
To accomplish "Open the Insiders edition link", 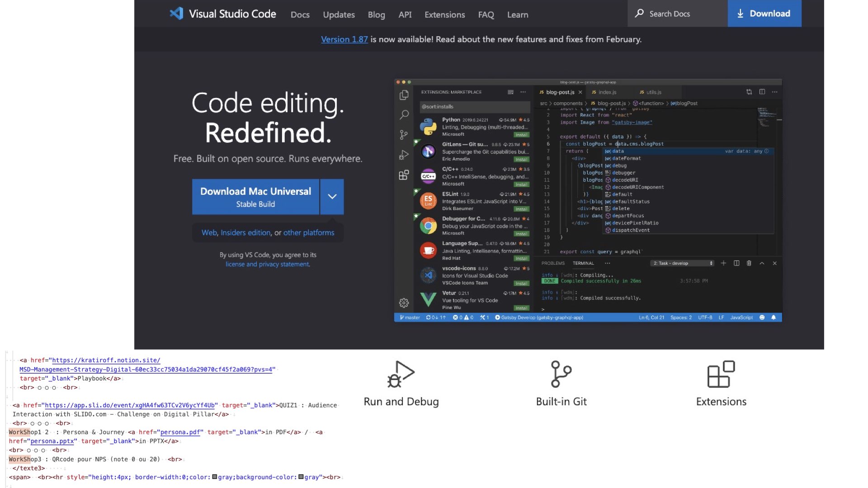I will 245,233.
